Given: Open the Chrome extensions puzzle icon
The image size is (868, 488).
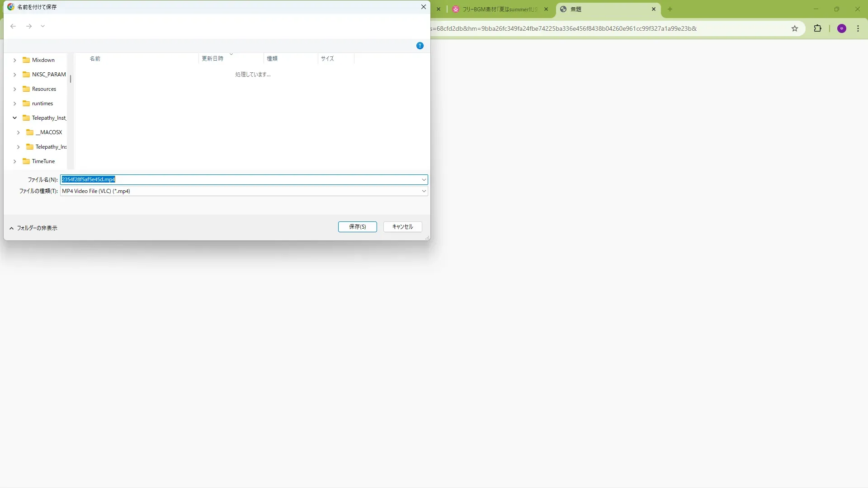Looking at the screenshot, I should tap(817, 28).
